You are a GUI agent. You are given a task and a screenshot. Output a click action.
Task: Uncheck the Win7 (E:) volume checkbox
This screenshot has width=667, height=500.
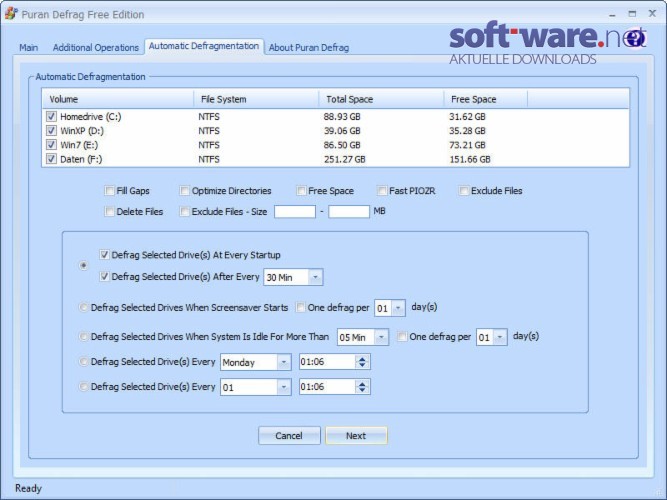pos(51,145)
